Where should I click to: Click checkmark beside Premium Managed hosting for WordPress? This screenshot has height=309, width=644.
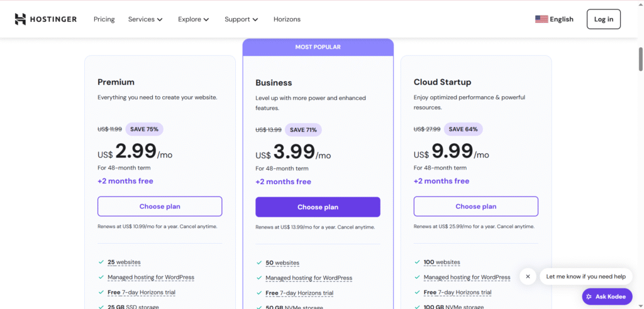pos(101,277)
